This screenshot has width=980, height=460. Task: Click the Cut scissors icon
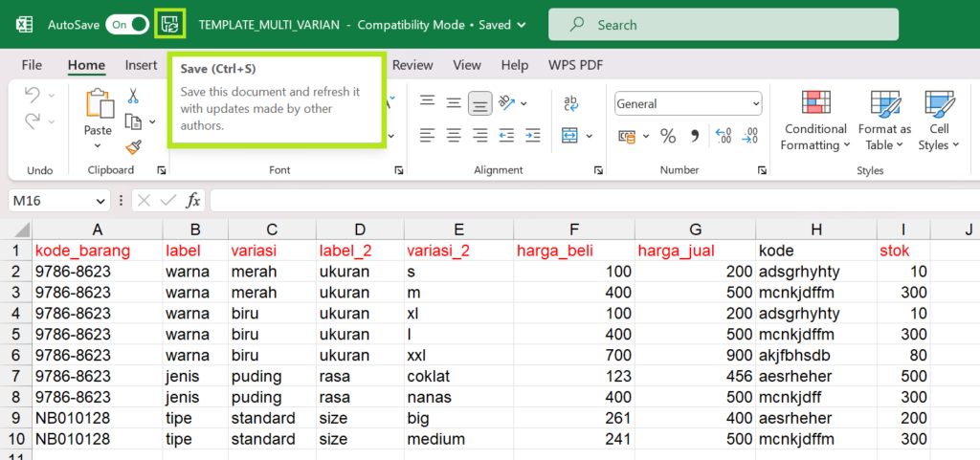133,97
